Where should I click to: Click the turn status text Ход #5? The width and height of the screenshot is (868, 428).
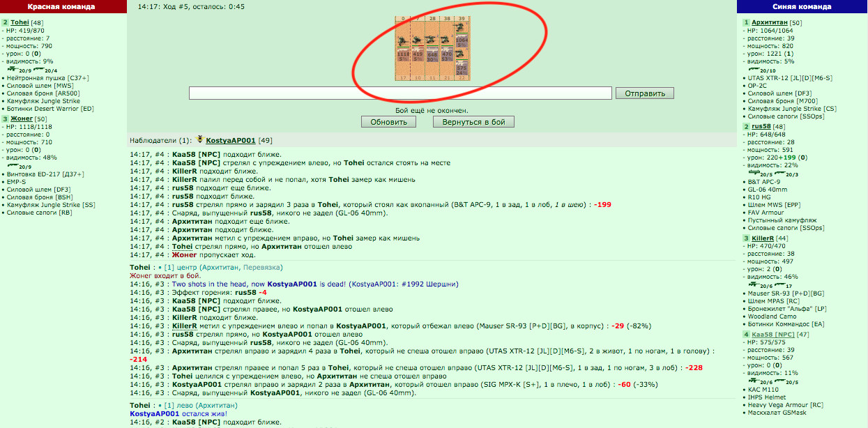pos(175,6)
